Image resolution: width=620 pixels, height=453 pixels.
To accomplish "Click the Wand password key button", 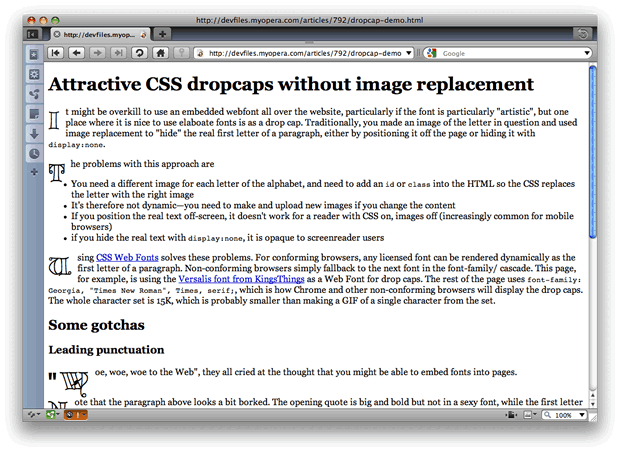I will [x=181, y=53].
